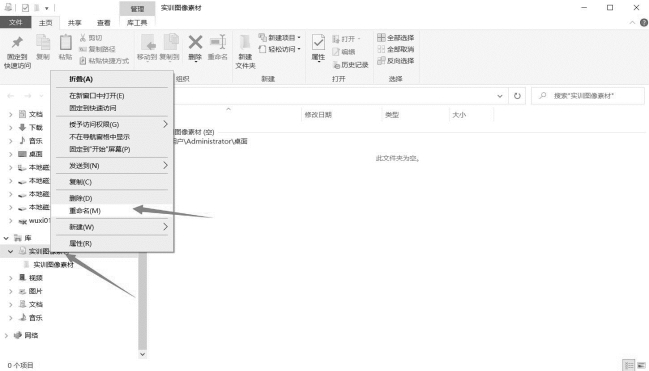The width and height of the screenshot is (649, 371).
Task: Click the Pin to Quick Access pushpin icon
Action: point(17,42)
